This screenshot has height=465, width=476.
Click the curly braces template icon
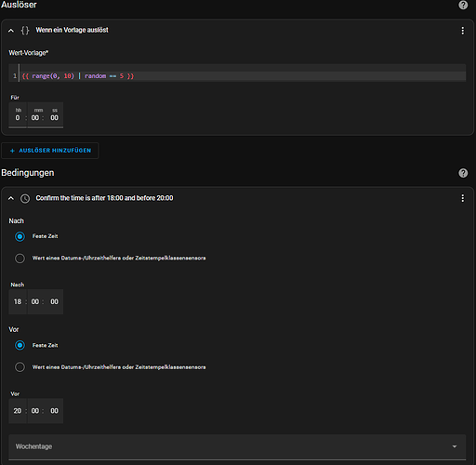pyautogui.click(x=25, y=31)
